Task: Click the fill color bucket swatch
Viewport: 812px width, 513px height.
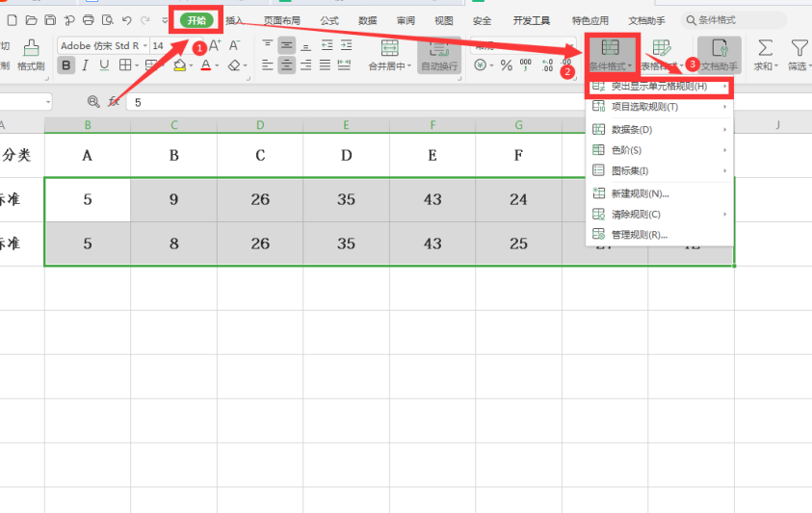Action: tap(180, 65)
